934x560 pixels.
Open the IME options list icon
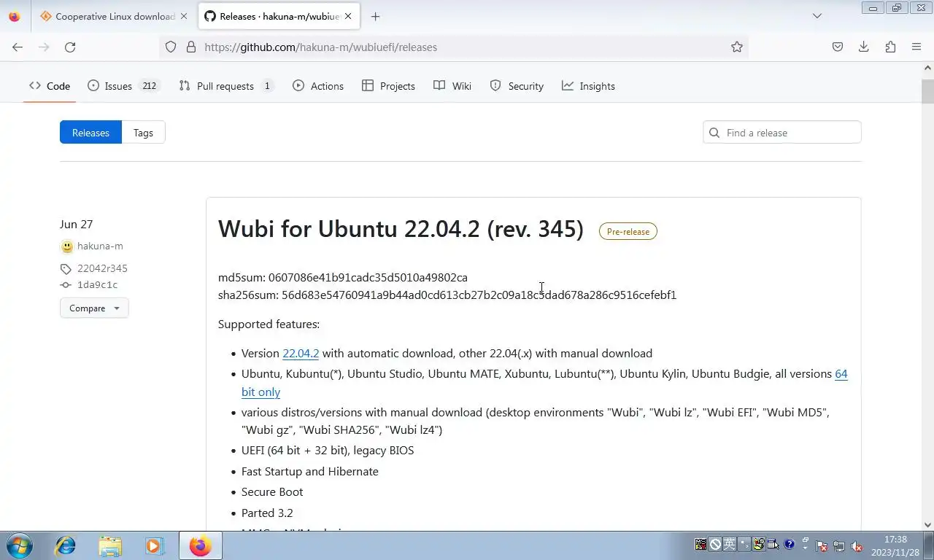tap(774, 544)
